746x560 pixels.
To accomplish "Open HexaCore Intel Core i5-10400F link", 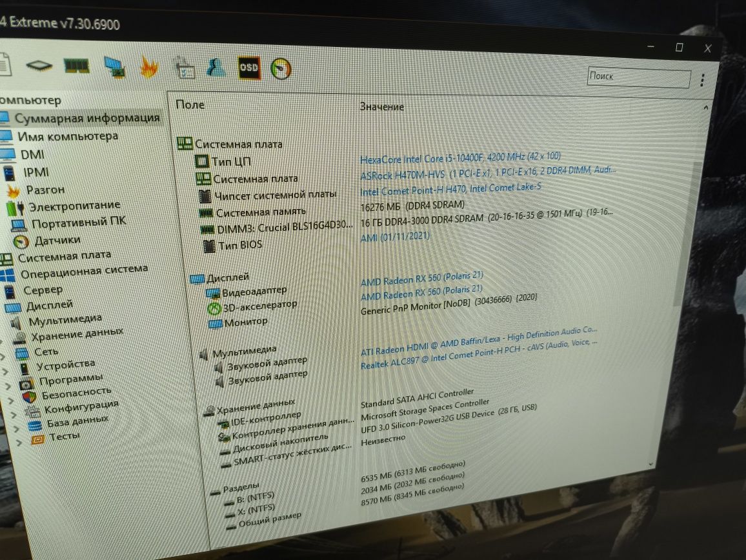I will [460, 157].
